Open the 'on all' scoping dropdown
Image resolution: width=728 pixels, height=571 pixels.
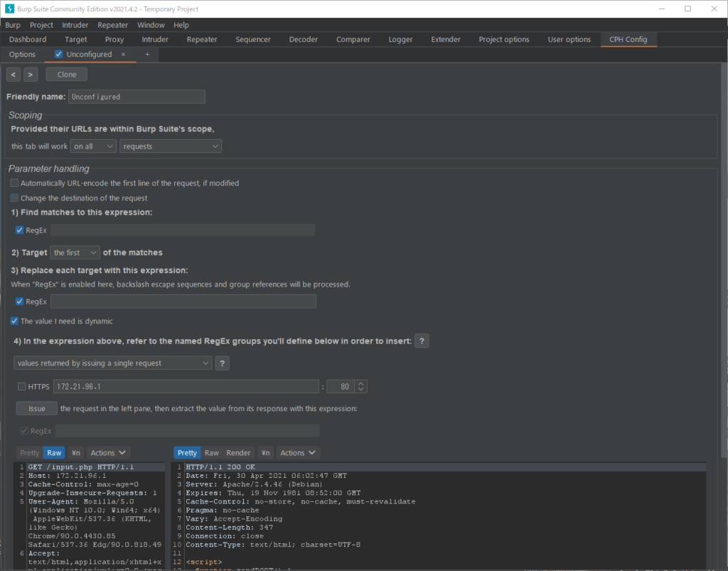click(93, 146)
